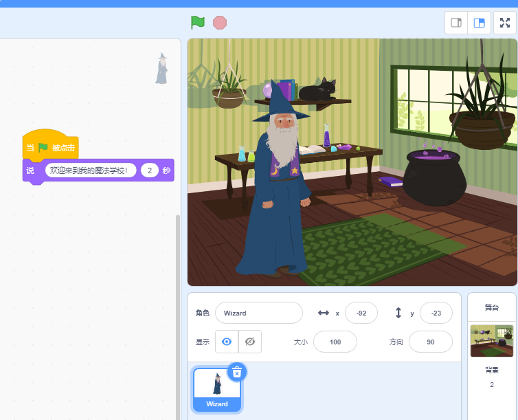This screenshot has width=518, height=420.
Task: Click the code area vertical scrollbar
Action: click(x=179, y=309)
